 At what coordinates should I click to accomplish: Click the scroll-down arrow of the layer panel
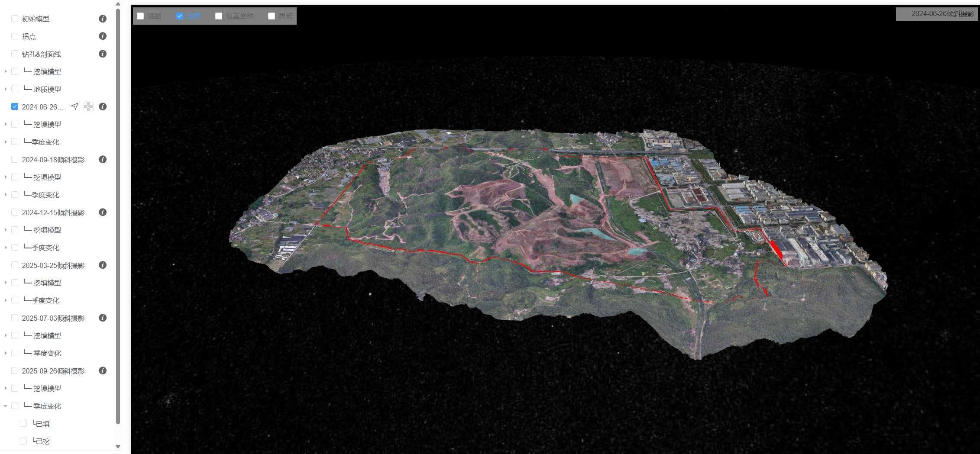(x=118, y=446)
